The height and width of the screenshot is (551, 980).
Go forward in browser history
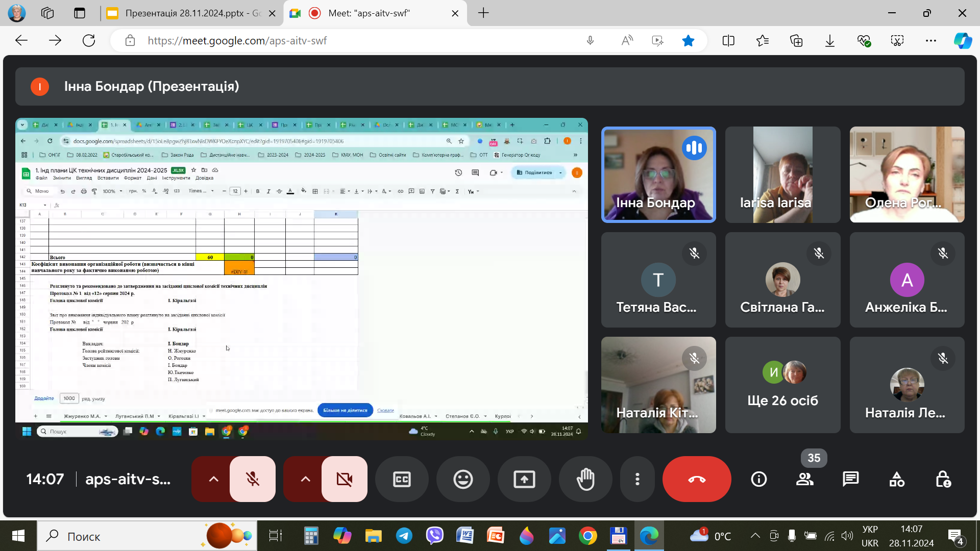tap(55, 40)
